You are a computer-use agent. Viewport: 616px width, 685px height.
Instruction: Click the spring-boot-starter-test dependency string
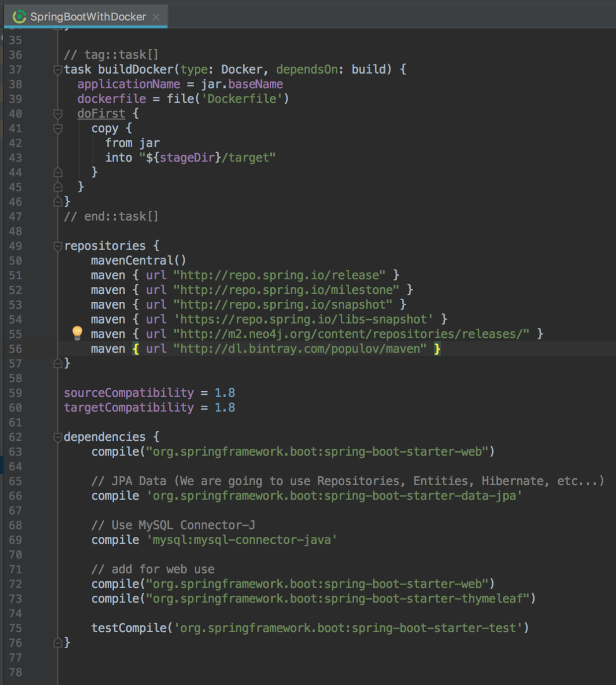[348, 628]
